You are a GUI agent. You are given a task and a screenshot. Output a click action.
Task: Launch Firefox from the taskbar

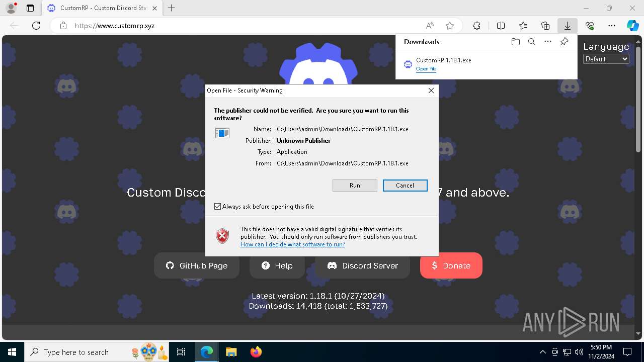[256, 352]
